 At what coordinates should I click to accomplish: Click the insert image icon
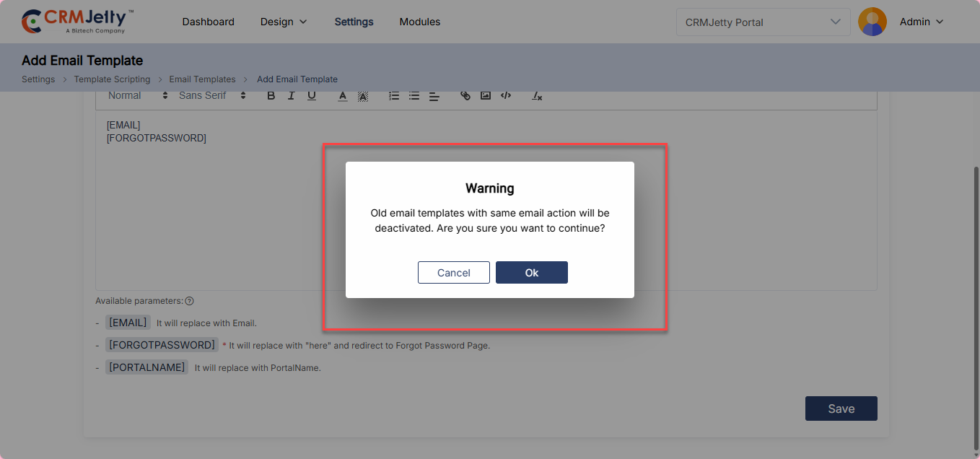pyautogui.click(x=486, y=96)
